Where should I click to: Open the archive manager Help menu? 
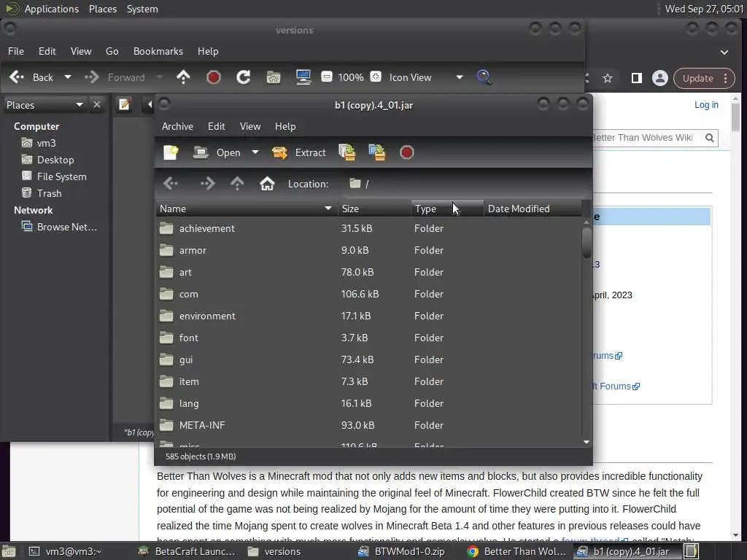285,126
